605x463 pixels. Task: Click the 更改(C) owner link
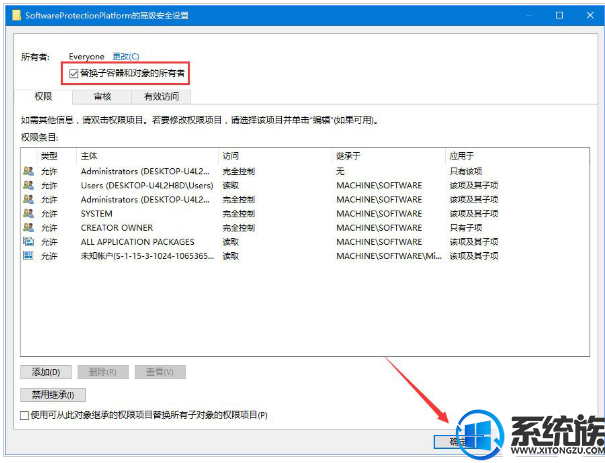[126, 57]
